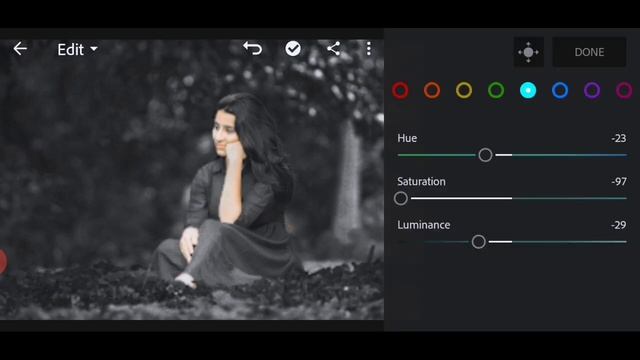Click the Hue label
Screen dimensions: 640x360
coord(407,138)
